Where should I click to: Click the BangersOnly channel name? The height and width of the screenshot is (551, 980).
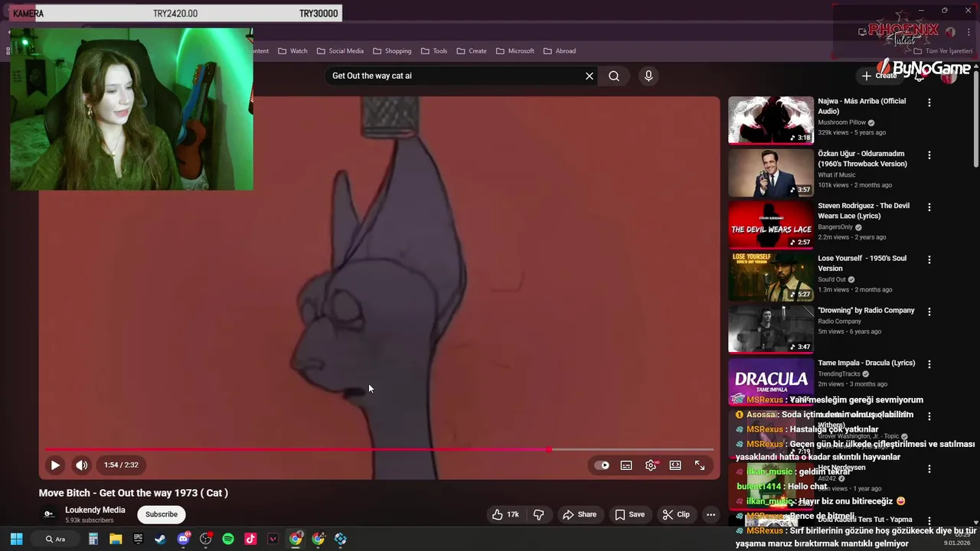pyautogui.click(x=835, y=227)
